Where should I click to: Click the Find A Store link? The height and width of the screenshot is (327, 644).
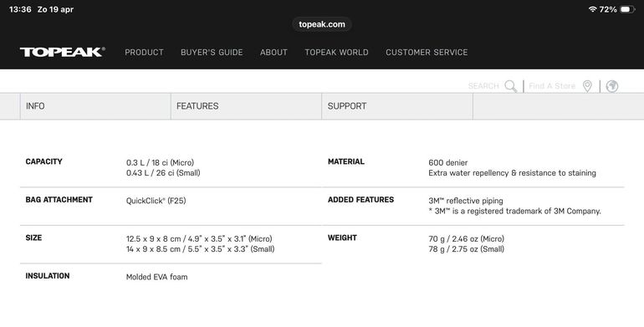[x=552, y=86]
